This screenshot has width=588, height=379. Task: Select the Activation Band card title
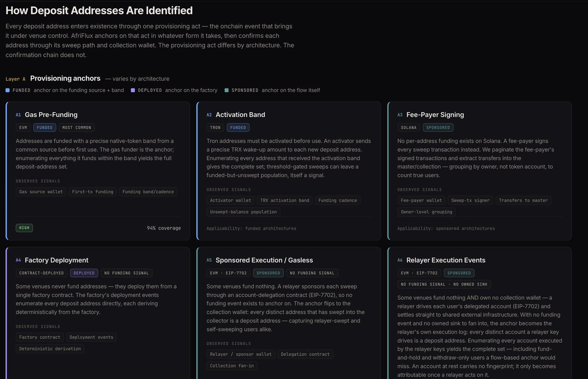(240, 115)
